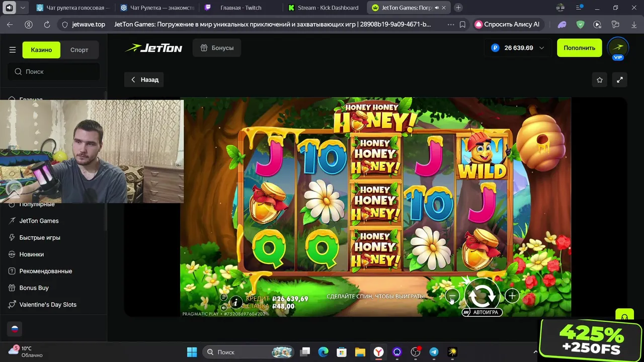The height and width of the screenshot is (362, 644).
Task: Open OBS Studio from the taskbar
Action: coord(416,352)
